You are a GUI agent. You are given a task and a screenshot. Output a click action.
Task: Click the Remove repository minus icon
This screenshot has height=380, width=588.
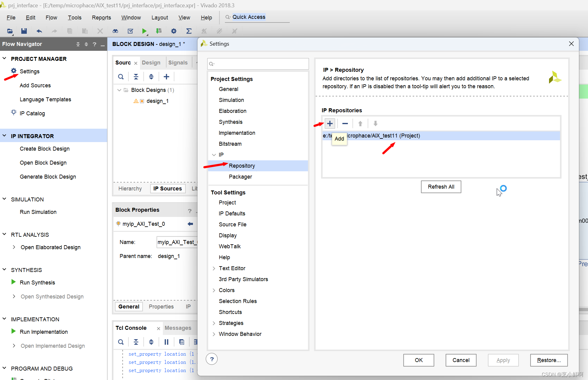click(345, 124)
